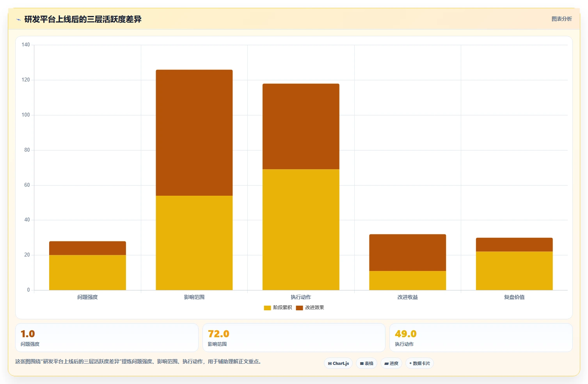Click the icon in the 进度 tag
Image resolution: width=588 pixels, height=384 pixels.
[x=386, y=363]
